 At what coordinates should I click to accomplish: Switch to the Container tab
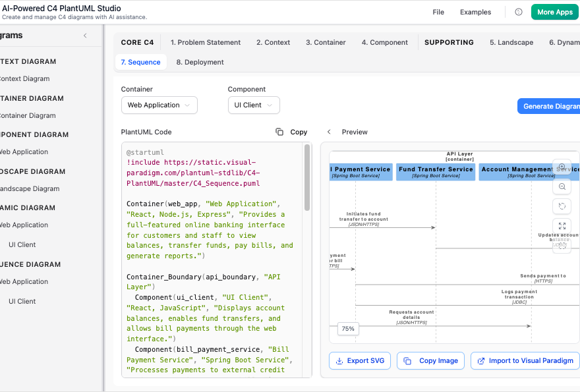(326, 42)
